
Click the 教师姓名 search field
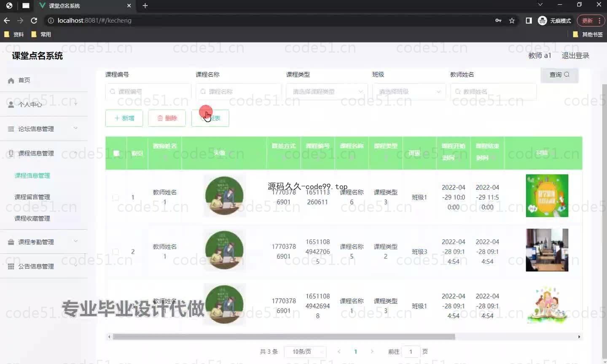pyautogui.click(x=493, y=91)
